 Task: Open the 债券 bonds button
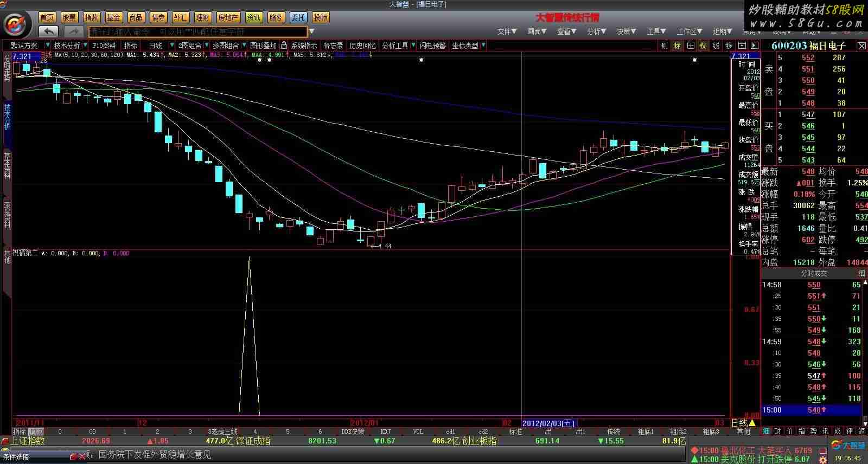pyautogui.click(x=158, y=17)
